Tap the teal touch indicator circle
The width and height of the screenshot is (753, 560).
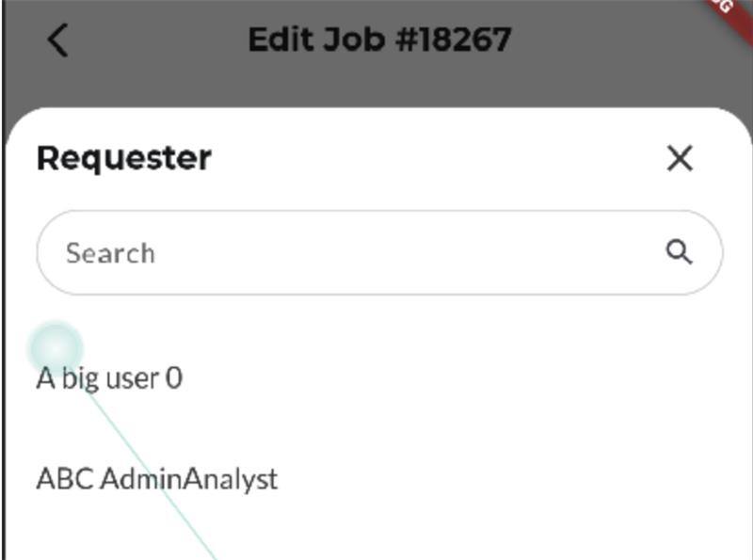click(56, 347)
